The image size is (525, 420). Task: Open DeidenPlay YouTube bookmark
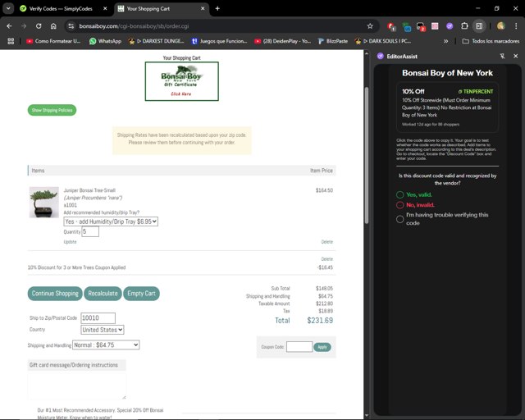click(283, 41)
